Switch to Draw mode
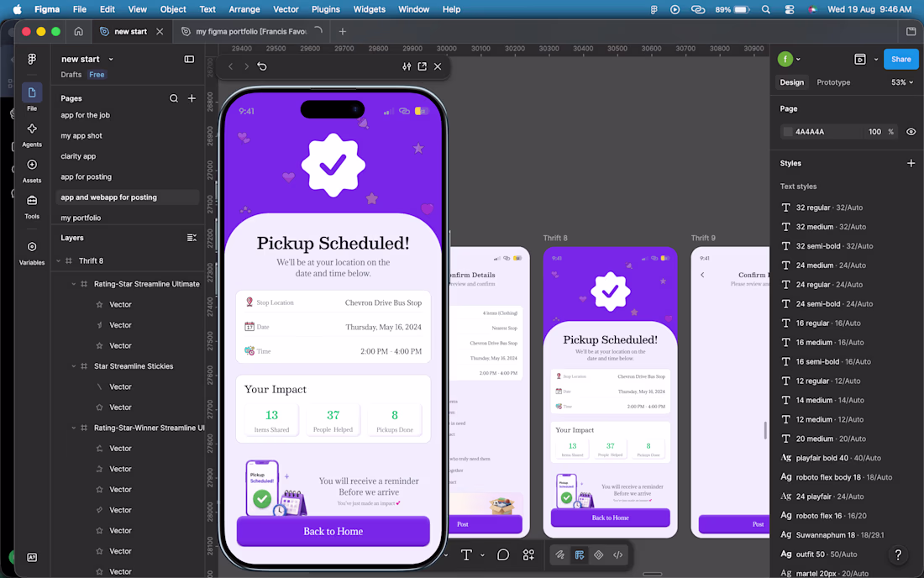Screen dimensions: 924x578 coord(559,555)
